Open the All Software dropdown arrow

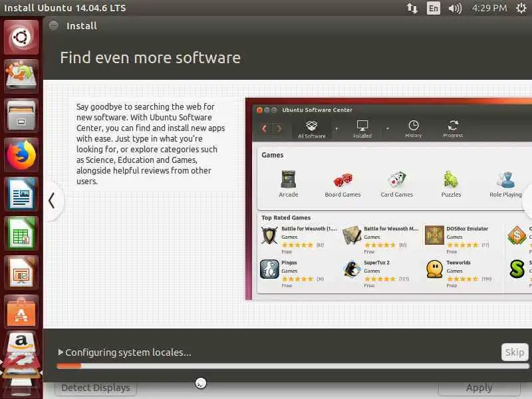[x=336, y=129]
